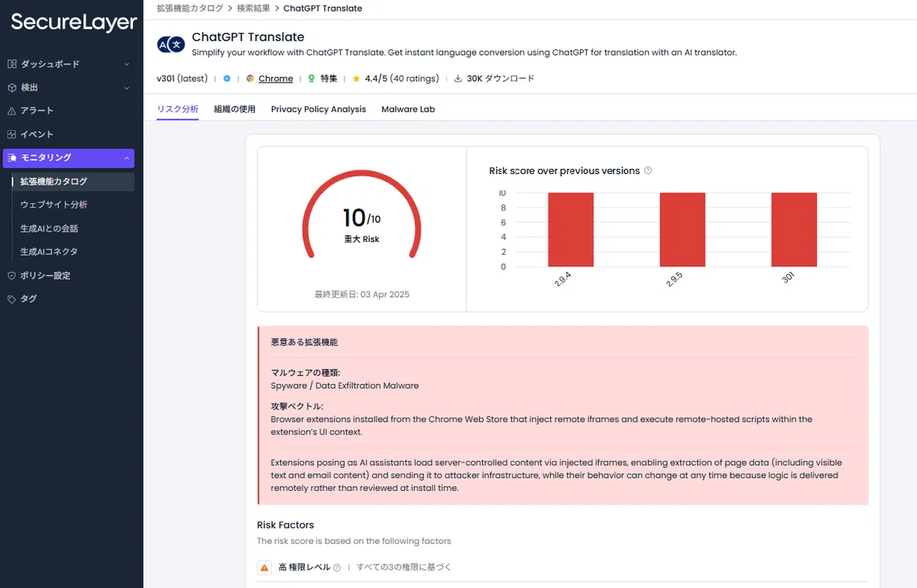
Task: Click the マルウェアの種類: label
Action: [306, 373]
